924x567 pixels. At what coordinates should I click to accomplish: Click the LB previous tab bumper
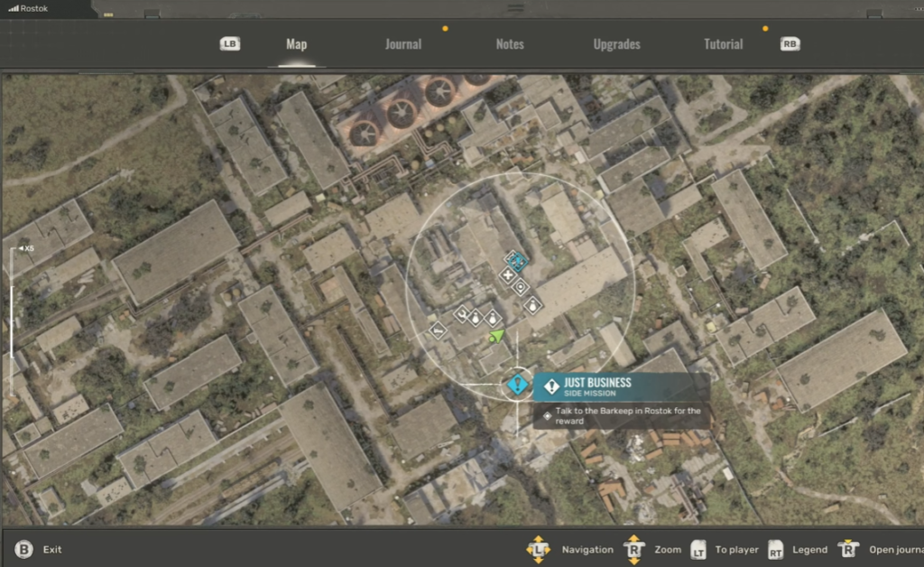230,44
